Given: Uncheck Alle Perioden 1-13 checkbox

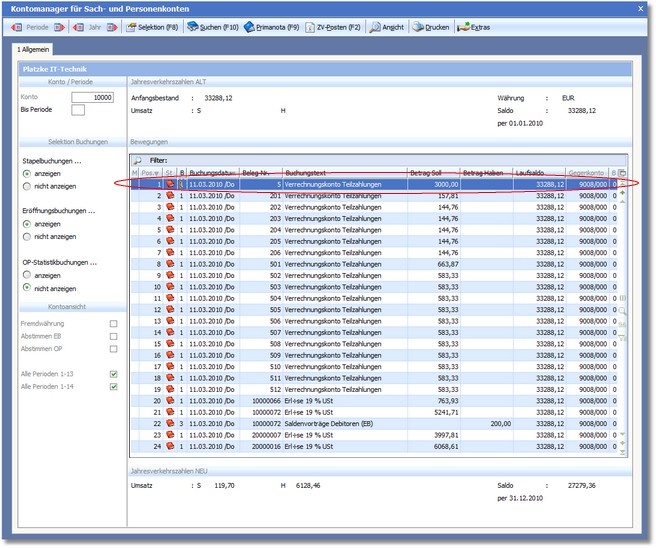Looking at the screenshot, I should point(113,374).
